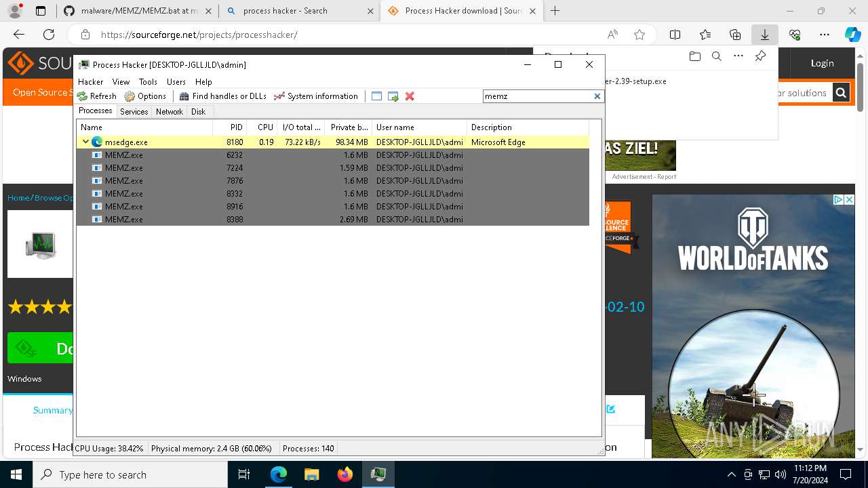Switch to the Network tab

coord(170,112)
